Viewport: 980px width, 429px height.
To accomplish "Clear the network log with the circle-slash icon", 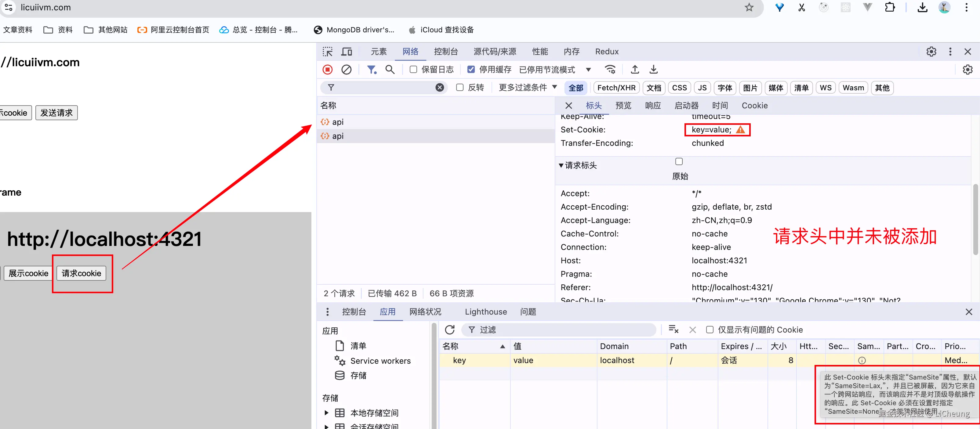I will pos(346,70).
